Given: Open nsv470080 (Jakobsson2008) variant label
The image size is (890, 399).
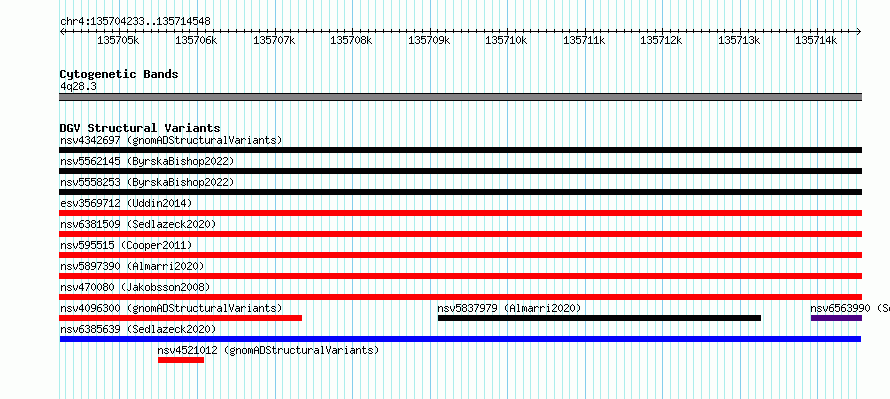Looking at the screenshot, I should click(x=135, y=287).
